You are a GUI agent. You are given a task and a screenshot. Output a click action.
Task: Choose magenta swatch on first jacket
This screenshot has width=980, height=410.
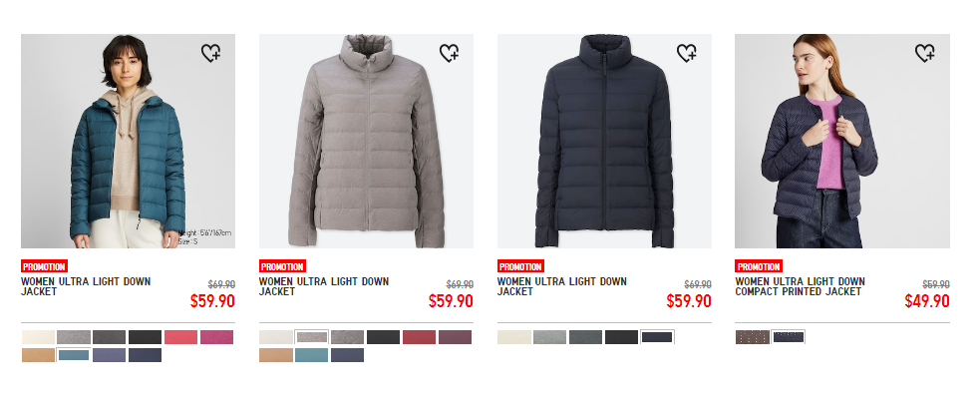coord(217,337)
